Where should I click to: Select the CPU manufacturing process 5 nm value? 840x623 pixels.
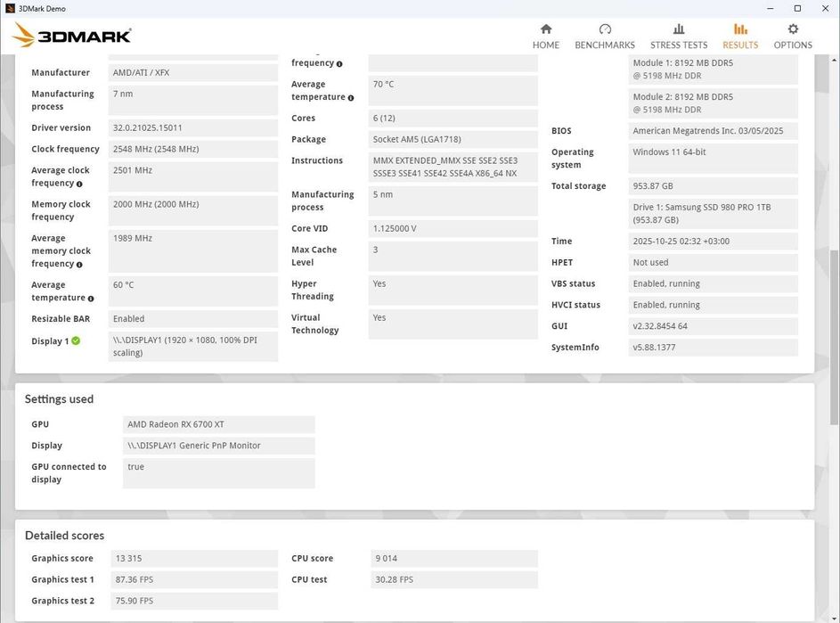point(453,201)
